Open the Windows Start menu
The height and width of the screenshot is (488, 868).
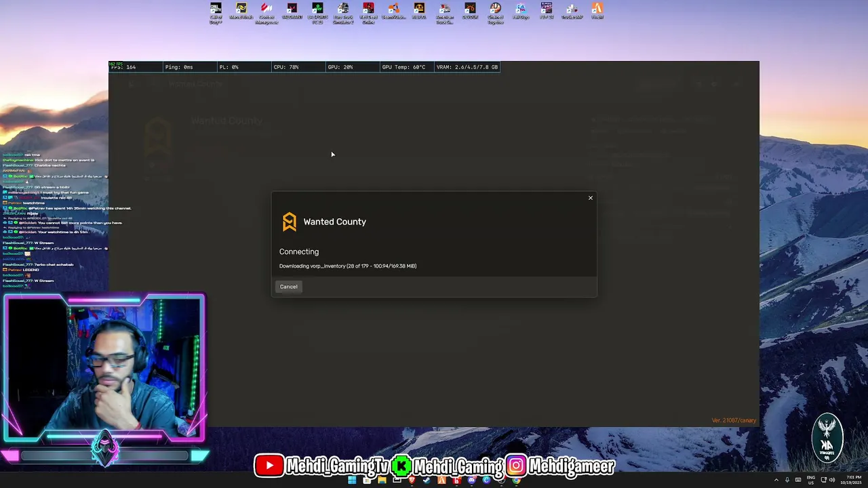352,481
